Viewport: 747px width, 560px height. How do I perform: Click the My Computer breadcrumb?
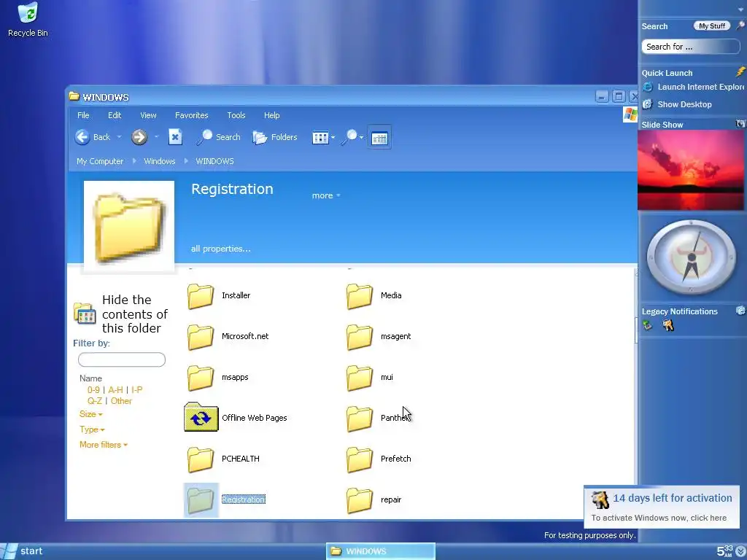[x=100, y=161]
